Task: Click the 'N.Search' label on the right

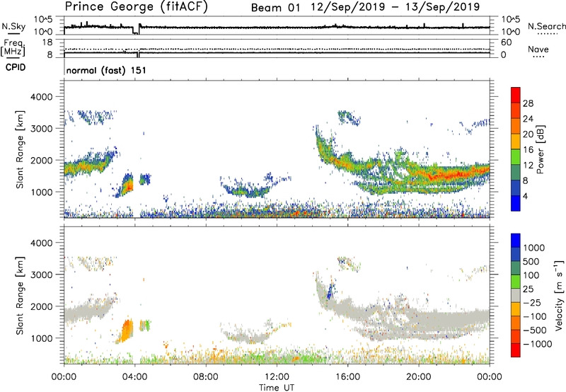Action: click(x=546, y=26)
